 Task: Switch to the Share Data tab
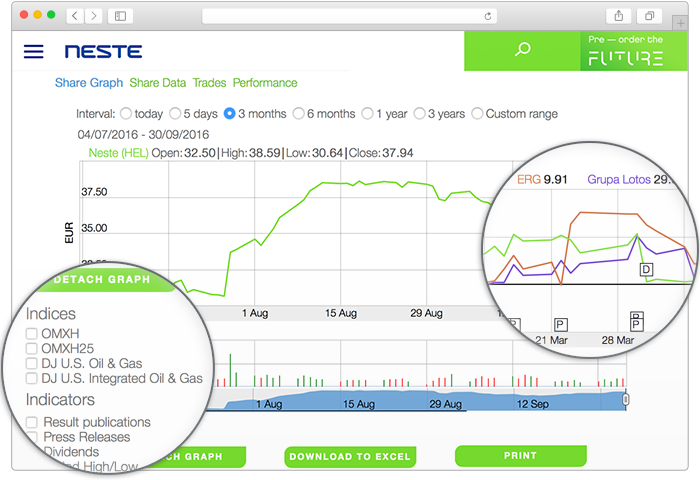coord(158,83)
